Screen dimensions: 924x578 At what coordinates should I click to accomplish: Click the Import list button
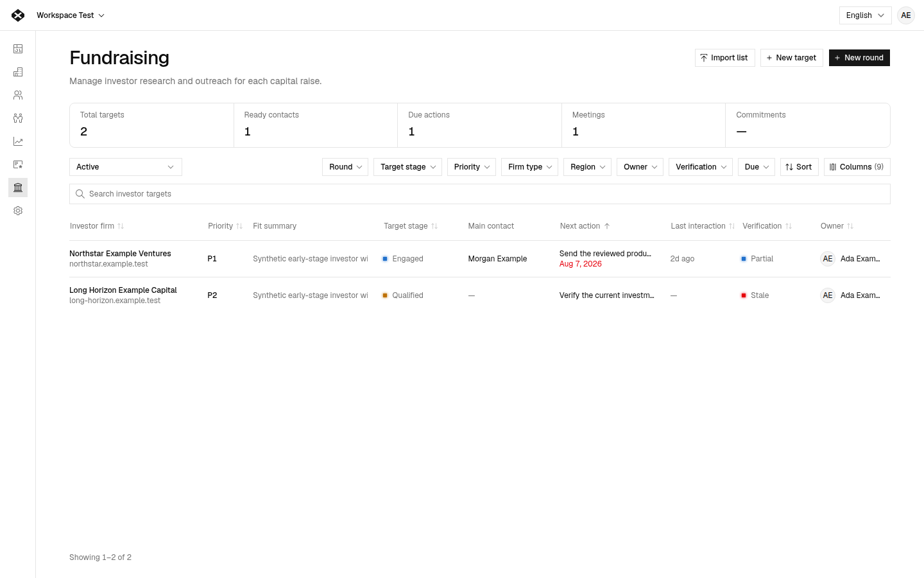pyautogui.click(x=725, y=58)
